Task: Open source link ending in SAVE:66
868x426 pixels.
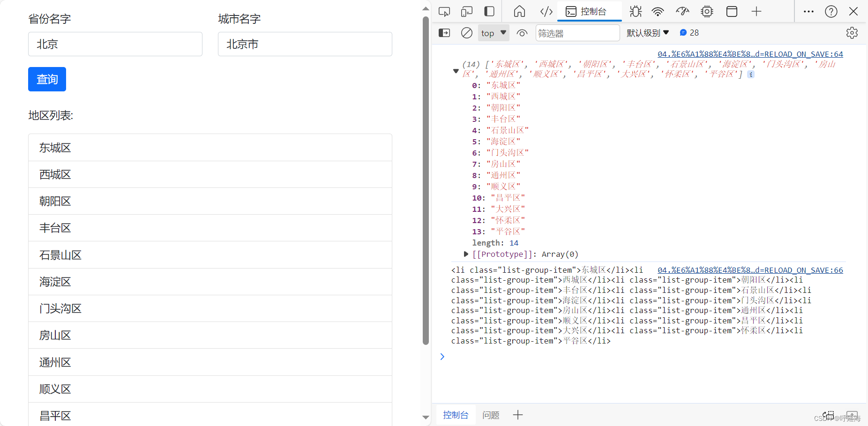Action: [750, 270]
